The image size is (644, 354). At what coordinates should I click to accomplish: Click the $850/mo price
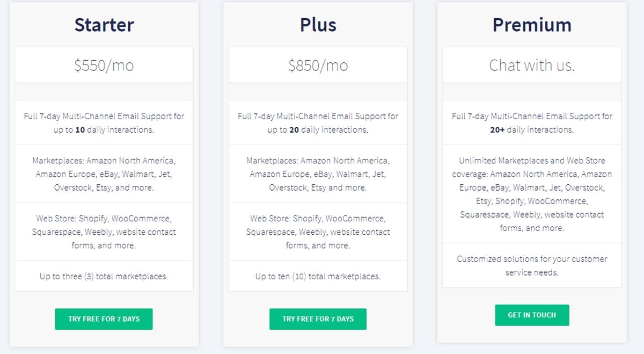[x=318, y=66]
